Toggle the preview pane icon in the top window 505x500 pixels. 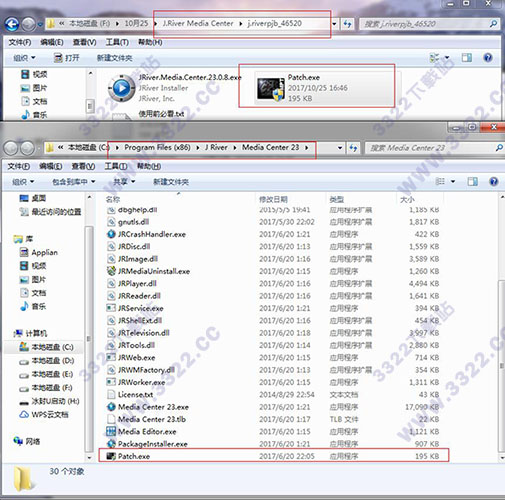(467, 58)
